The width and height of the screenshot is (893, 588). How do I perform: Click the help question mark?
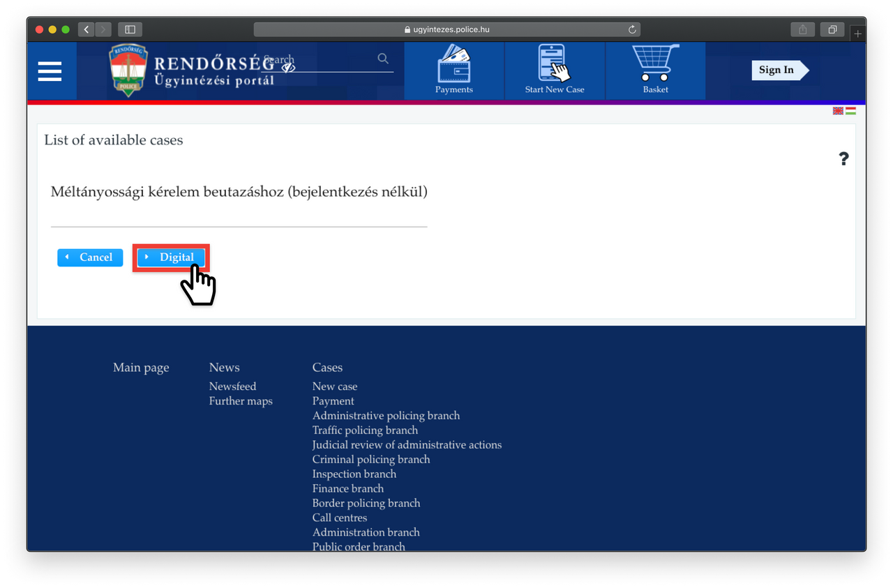tap(843, 159)
